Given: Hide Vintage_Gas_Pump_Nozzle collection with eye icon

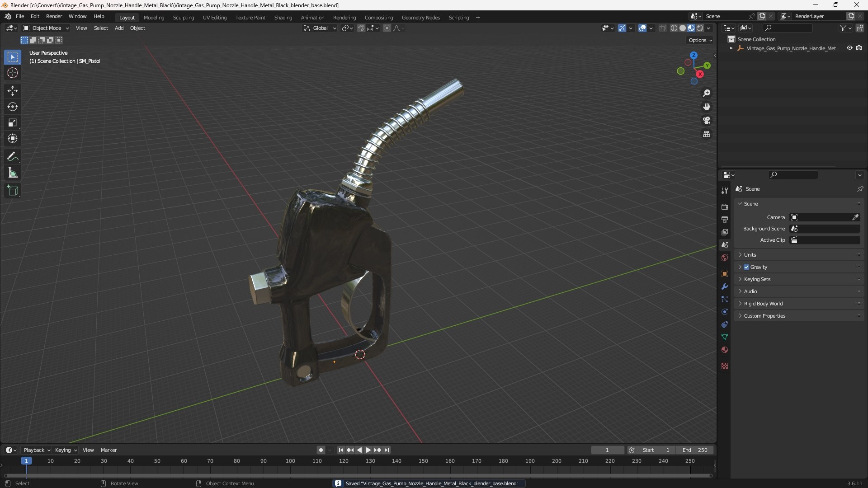Looking at the screenshot, I should pos(849,48).
